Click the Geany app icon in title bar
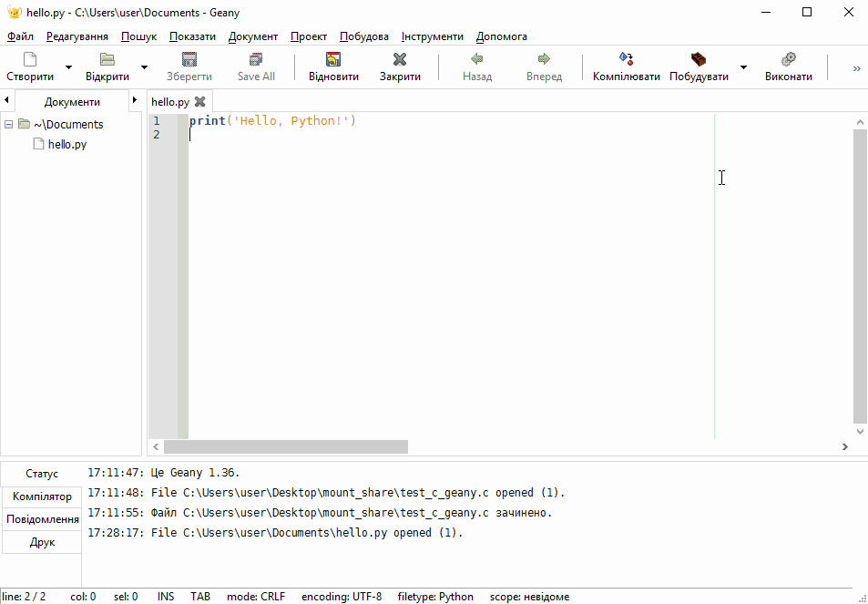This screenshot has width=868, height=604. coord(15,12)
